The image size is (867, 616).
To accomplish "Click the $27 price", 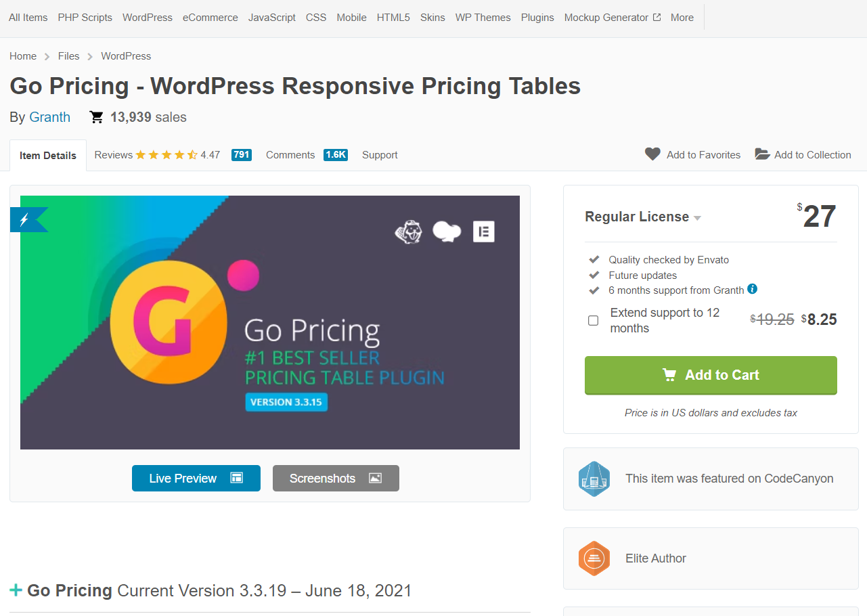I will point(817,217).
